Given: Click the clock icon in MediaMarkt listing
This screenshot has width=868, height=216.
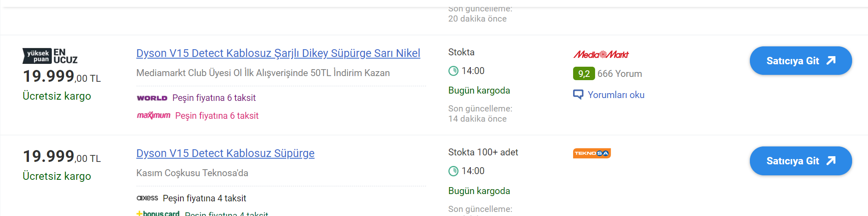Looking at the screenshot, I should click(453, 71).
